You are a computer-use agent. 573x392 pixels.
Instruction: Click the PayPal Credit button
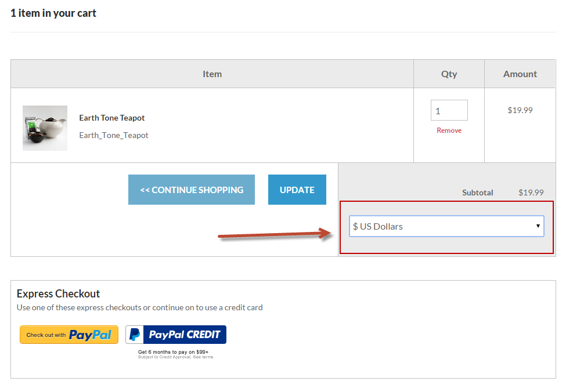[176, 335]
